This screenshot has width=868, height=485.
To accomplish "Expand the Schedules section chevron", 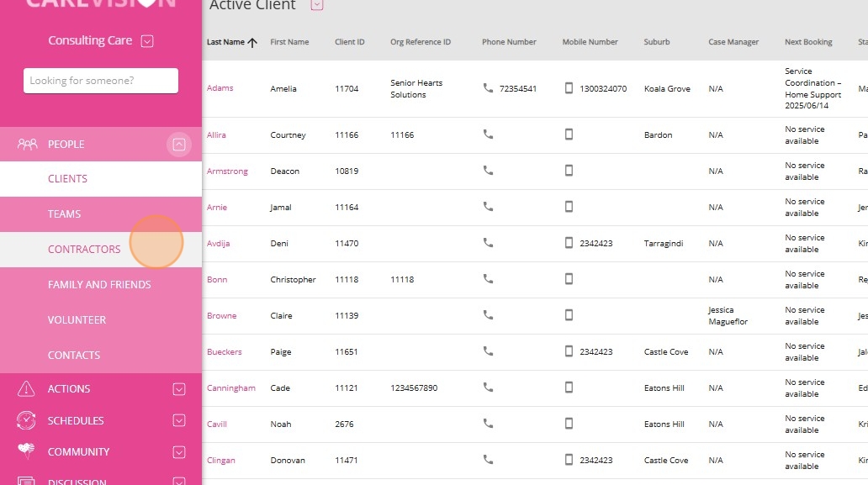I will tap(179, 420).
